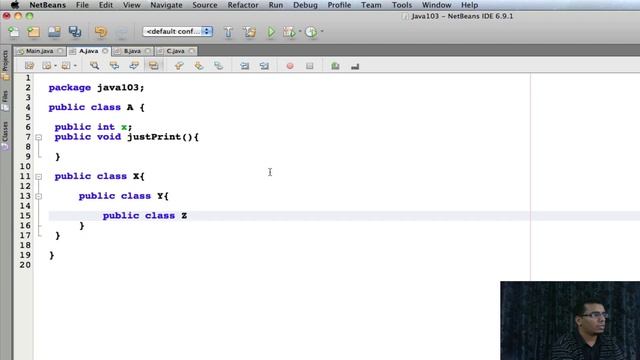Open the Tools menu

tap(402, 5)
